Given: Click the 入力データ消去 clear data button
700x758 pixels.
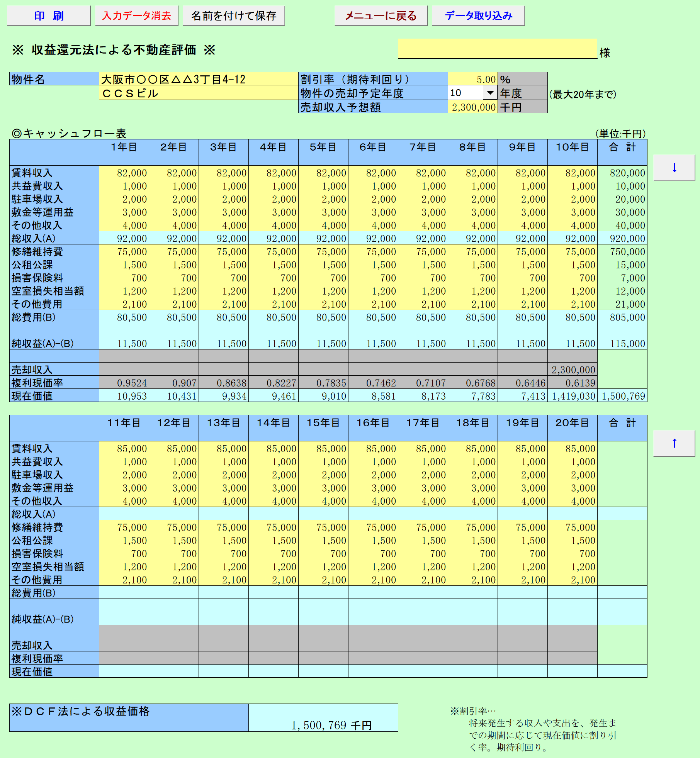Looking at the screenshot, I should [x=136, y=16].
